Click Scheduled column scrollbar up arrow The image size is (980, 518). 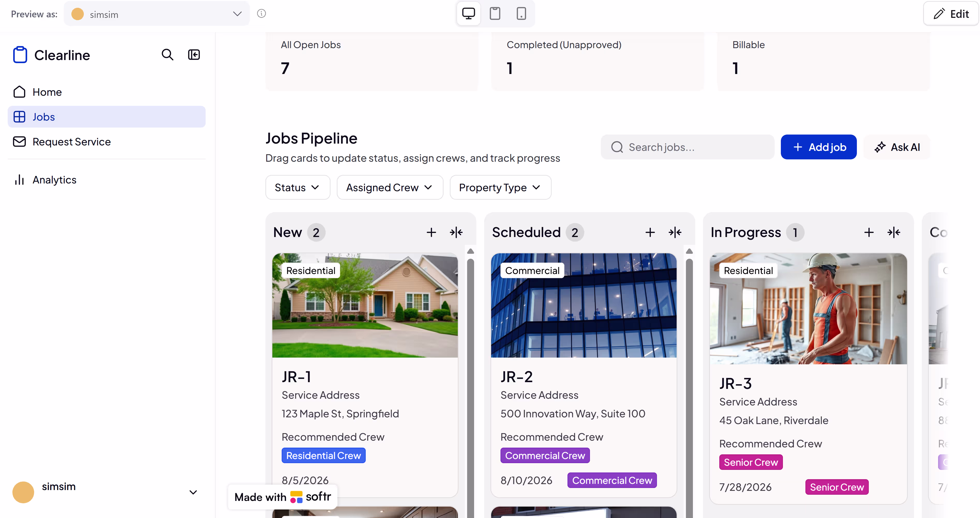tap(689, 251)
